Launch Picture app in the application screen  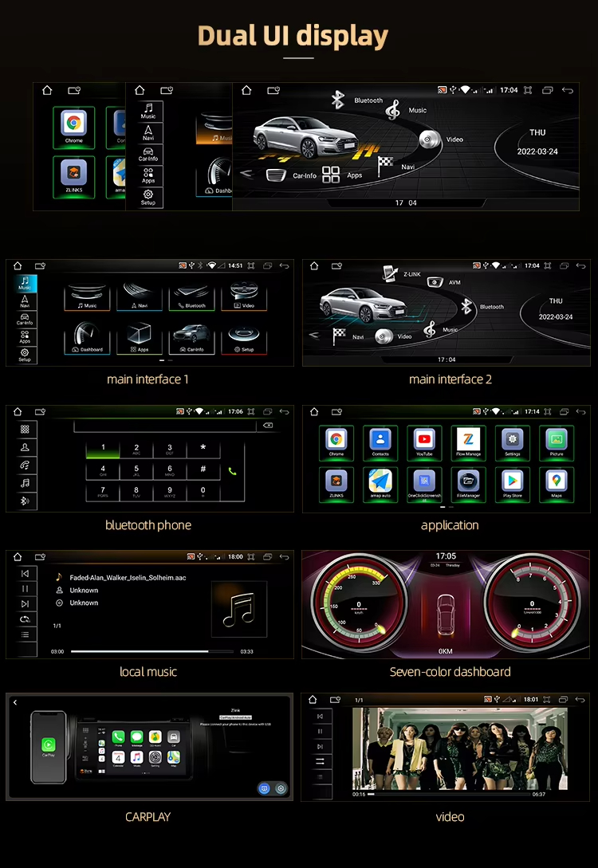pos(557,443)
